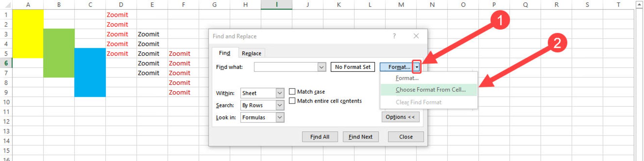Select row header 1

tap(6, 15)
